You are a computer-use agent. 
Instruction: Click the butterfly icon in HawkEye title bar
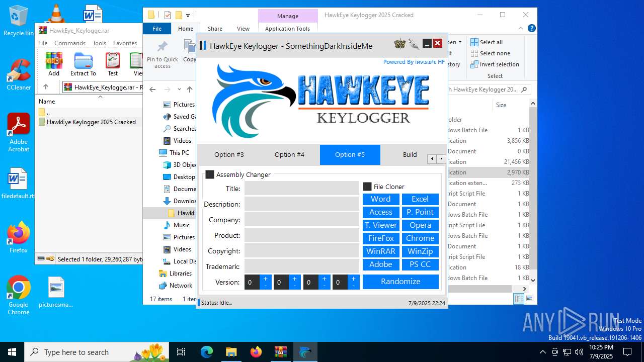click(400, 44)
